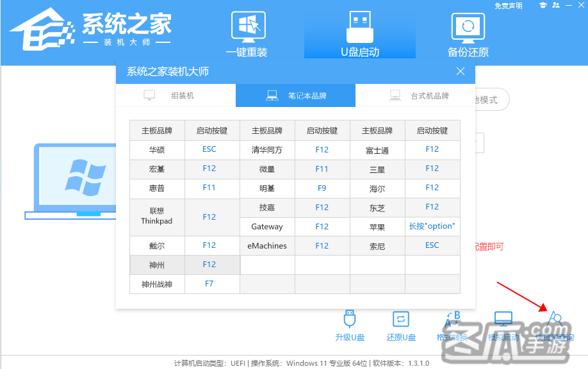This screenshot has width=588, height=369.
Task: Click the 明基 brand cell
Action: pyautogui.click(x=267, y=188)
